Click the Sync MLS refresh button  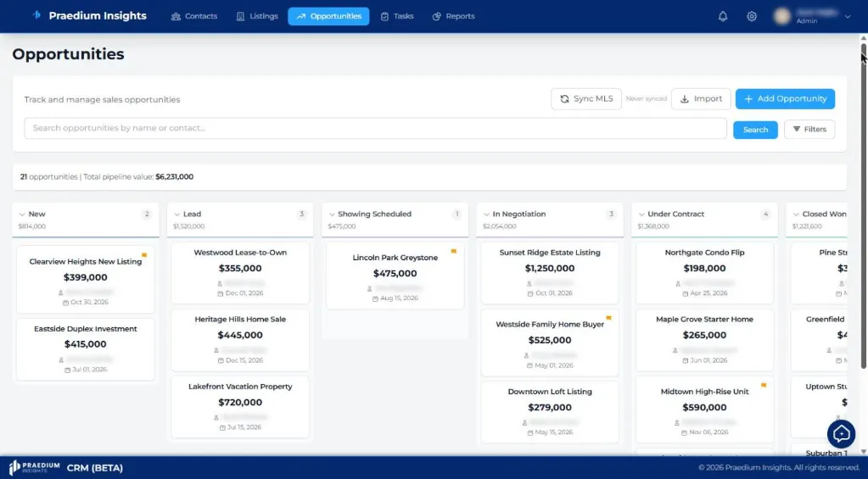[x=586, y=99]
